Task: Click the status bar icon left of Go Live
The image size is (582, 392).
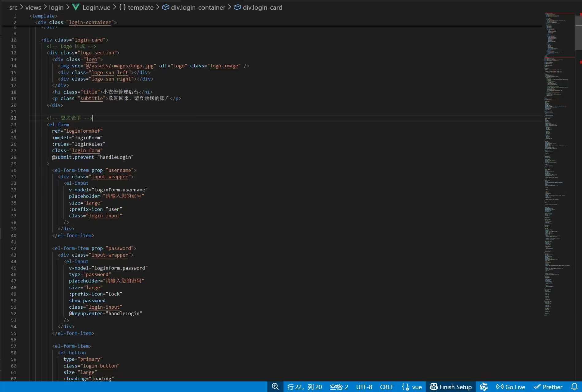Action: pyautogui.click(x=484, y=387)
